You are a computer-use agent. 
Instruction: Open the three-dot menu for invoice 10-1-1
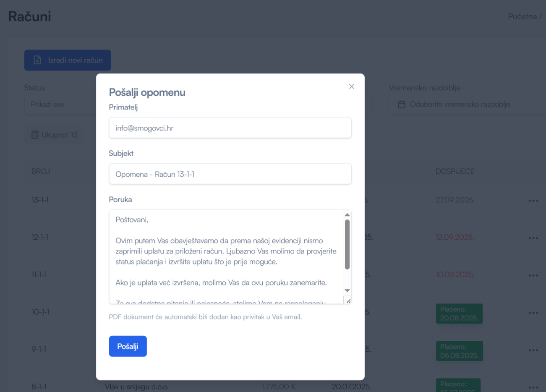tap(533, 313)
